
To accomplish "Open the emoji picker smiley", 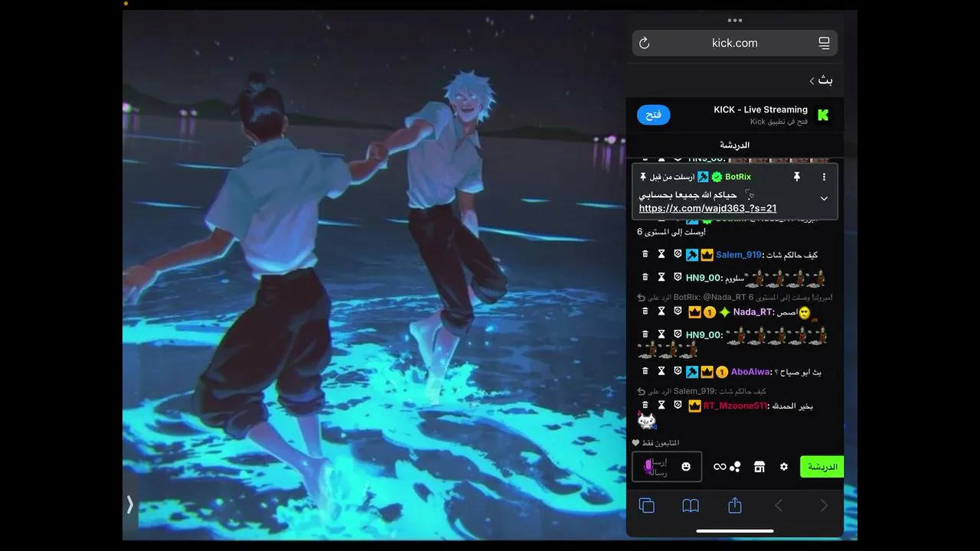I will tap(686, 467).
